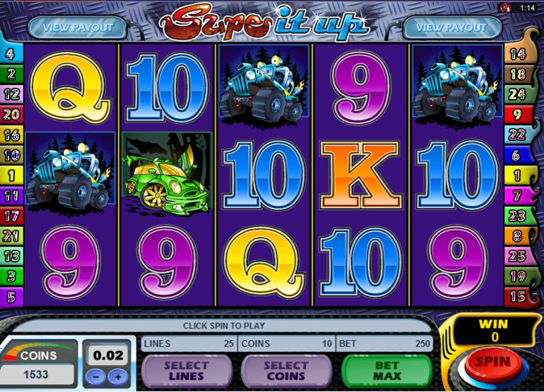Click the red SPIN button

[493, 363]
